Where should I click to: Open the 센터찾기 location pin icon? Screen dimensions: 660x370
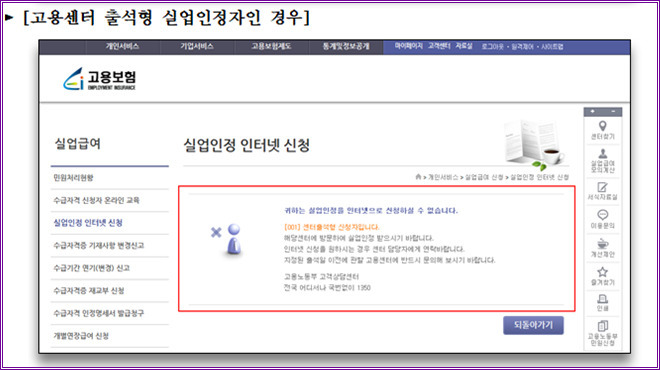602,125
